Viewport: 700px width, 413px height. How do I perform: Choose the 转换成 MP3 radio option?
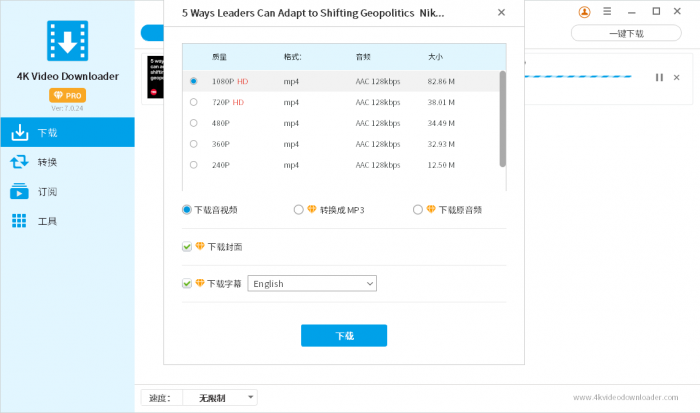(x=298, y=210)
